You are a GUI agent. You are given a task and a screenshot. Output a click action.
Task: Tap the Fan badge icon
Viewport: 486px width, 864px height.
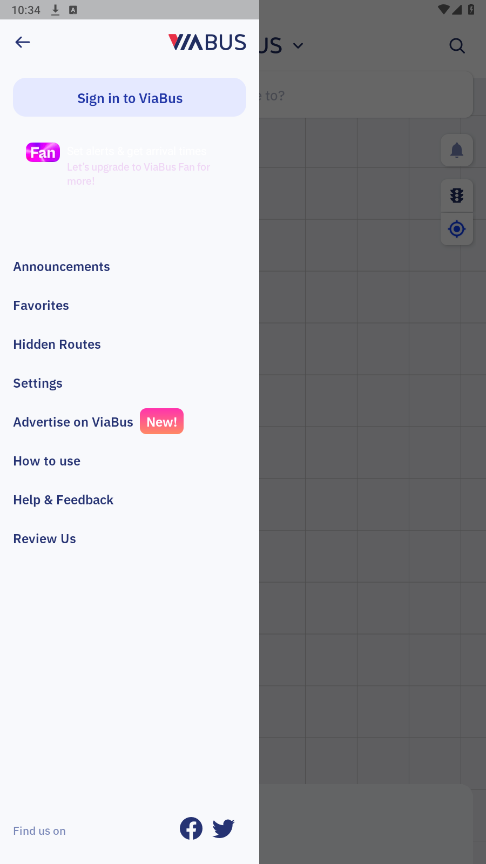[x=43, y=152]
